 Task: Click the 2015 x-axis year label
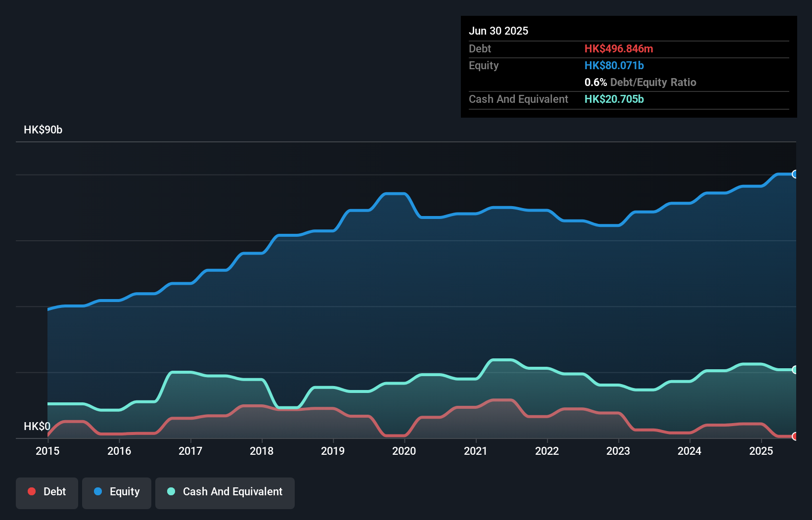47,451
